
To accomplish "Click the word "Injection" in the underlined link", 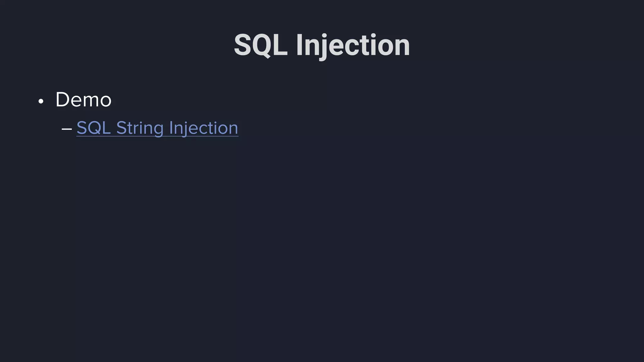I will tap(203, 128).
